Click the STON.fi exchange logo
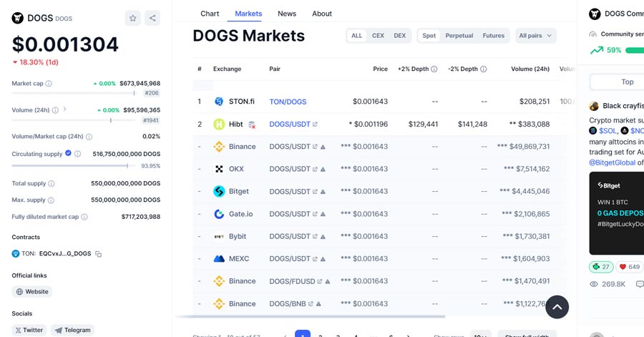Viewport: 644px width, 337px height. [x=219, y=102]
